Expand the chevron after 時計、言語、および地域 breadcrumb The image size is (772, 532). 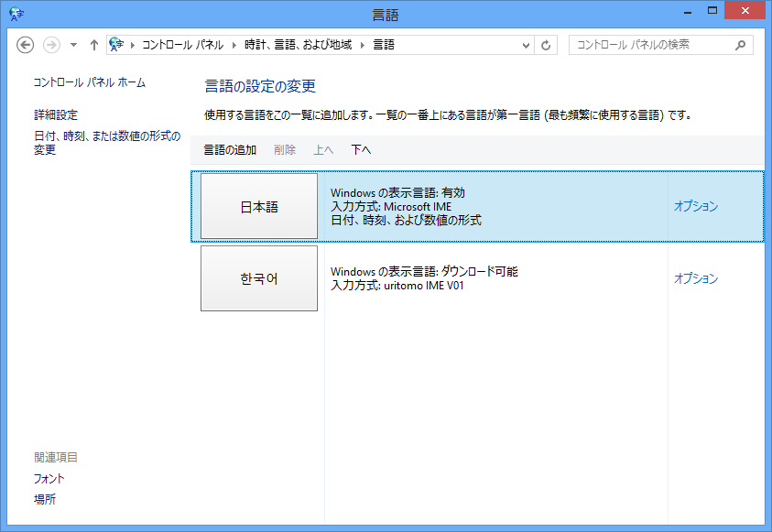(x=363, y=45)
